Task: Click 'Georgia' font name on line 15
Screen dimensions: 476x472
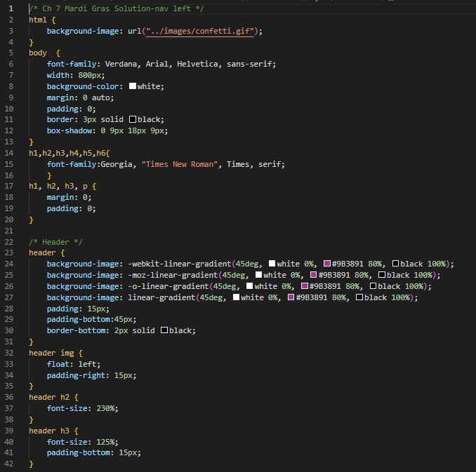Action: (117, 164)
